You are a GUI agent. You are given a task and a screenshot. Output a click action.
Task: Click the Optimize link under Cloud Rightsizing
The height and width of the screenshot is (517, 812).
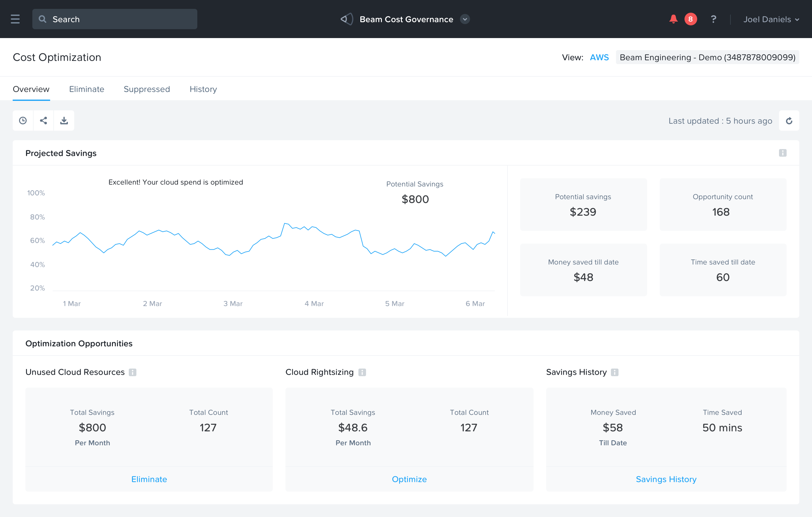coord(409,479)
